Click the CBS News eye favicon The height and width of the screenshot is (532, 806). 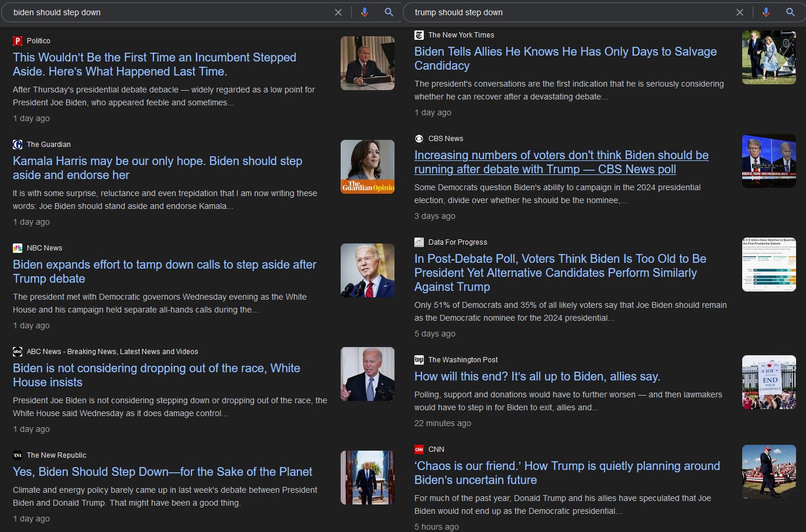419,139
